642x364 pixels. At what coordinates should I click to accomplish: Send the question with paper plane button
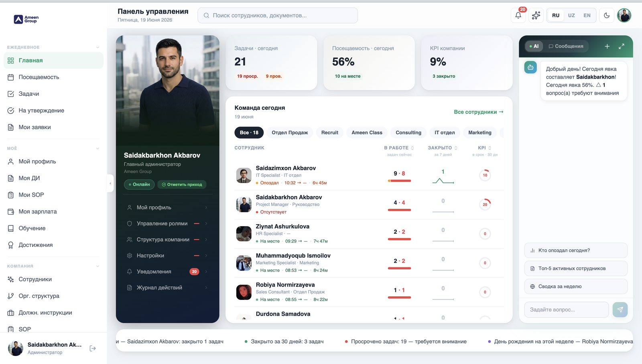(x=620, y=309)
